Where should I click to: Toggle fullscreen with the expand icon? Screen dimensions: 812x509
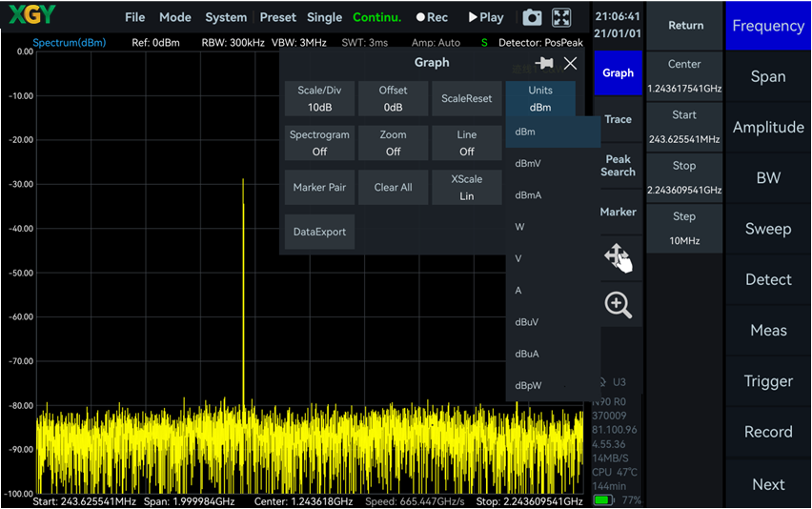[x=561, y=17]
